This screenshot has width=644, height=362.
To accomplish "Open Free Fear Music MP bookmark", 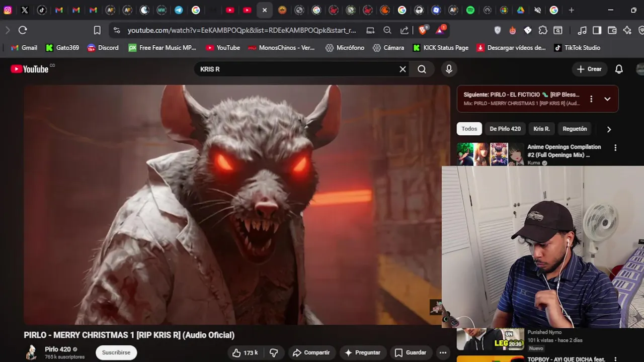I will (162, 48).
